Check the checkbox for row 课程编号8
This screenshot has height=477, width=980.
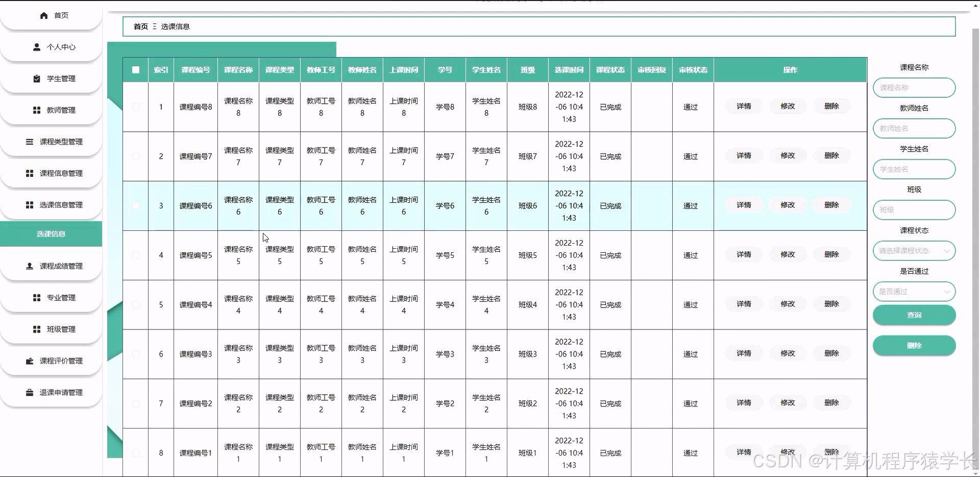pyautogui.click(x=136, y=107)
